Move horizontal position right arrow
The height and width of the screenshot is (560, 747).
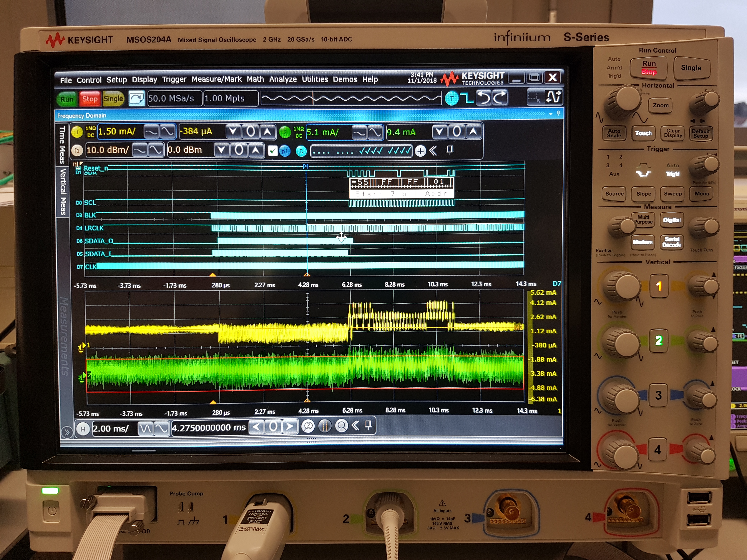click(290, 427)
